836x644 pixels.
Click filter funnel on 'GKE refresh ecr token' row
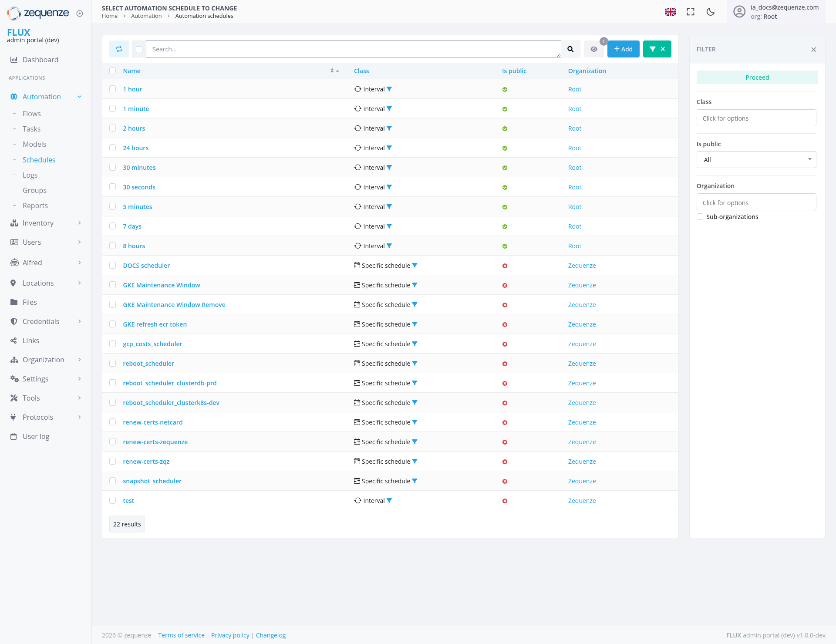[415, 324]
